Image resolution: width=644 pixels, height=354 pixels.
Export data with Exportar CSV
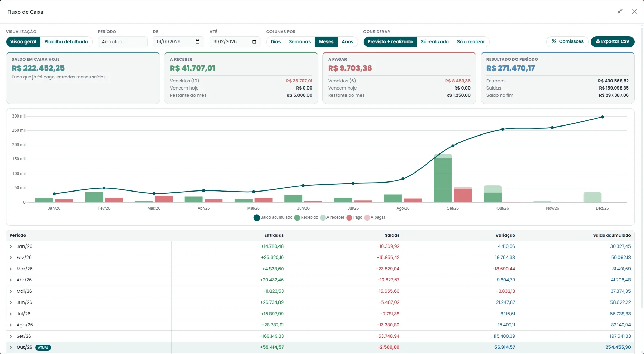point(613,41)
